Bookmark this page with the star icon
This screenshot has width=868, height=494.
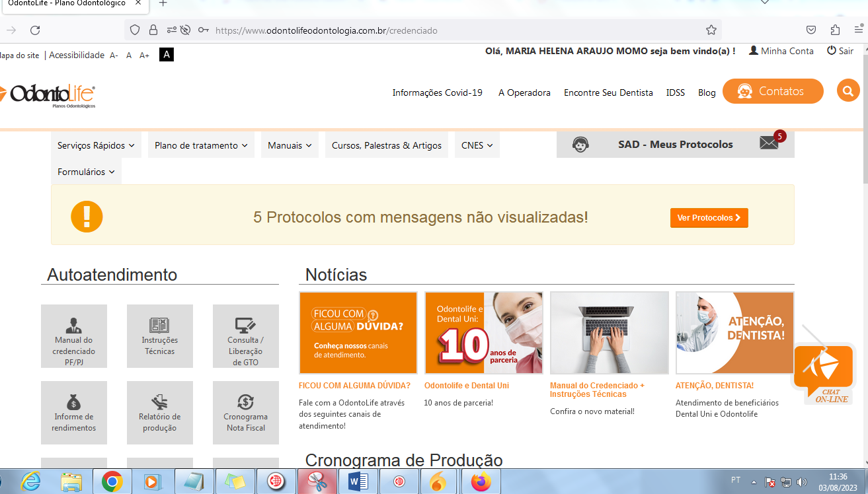pyautogui.click(x=711, y=30)
